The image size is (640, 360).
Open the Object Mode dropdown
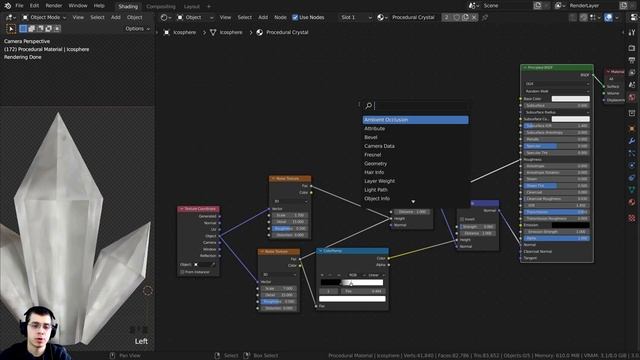tap(44, 18)
